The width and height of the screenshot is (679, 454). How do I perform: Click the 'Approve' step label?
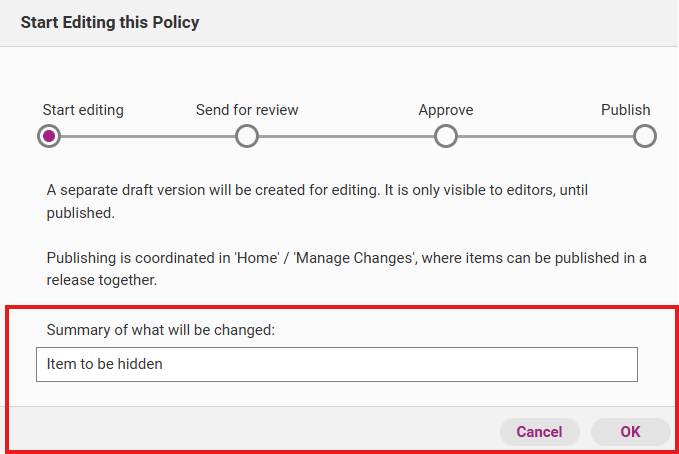pos(446,110)
